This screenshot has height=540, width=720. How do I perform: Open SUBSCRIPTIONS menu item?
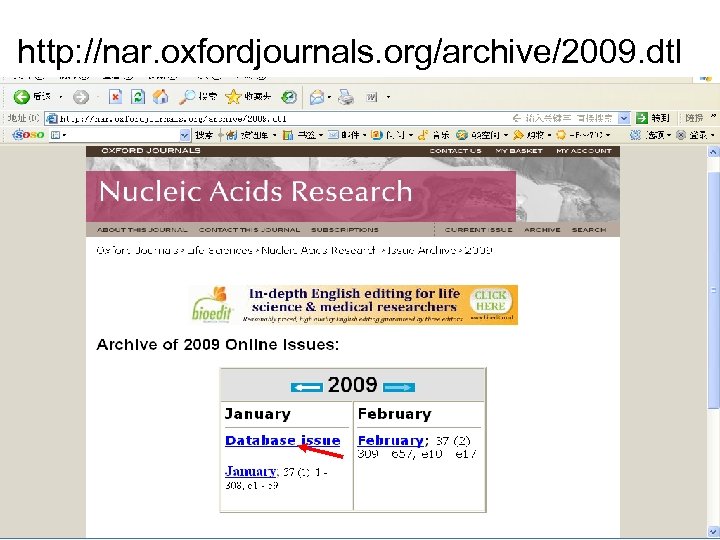tap(345, 230)
